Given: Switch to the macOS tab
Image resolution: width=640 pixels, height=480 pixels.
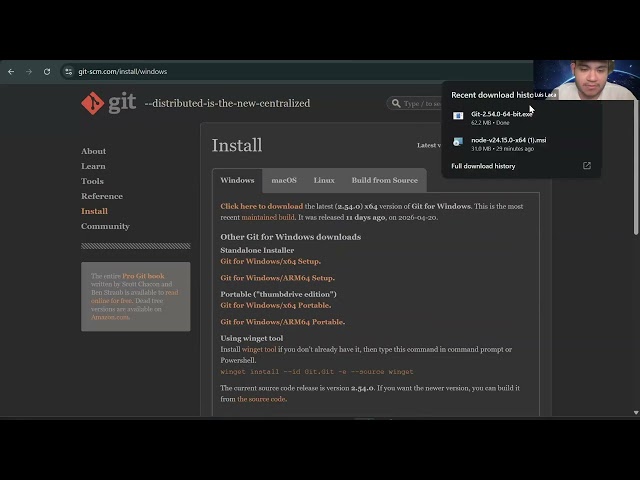Looking at the screenshot, I should coord(284,180).
